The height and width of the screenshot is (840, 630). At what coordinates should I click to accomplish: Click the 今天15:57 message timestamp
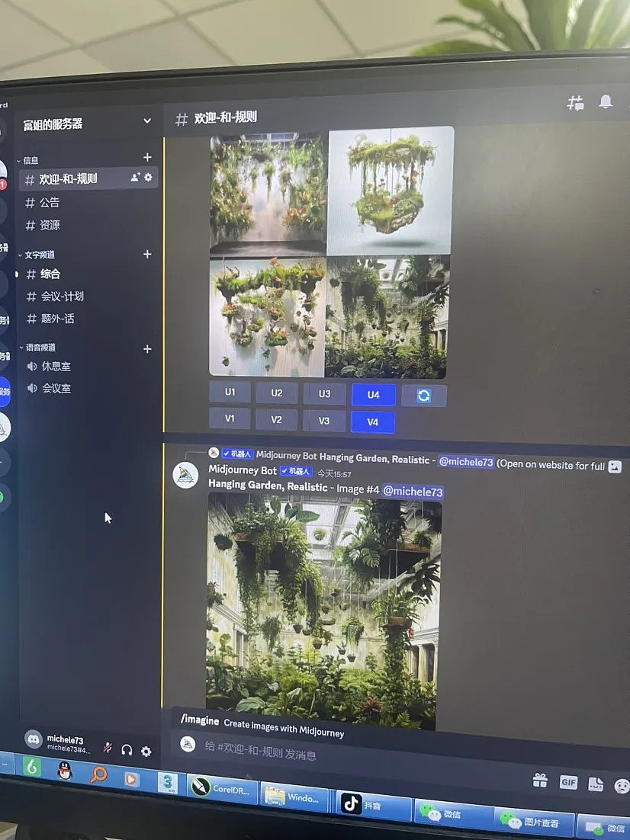pos(334,473)
